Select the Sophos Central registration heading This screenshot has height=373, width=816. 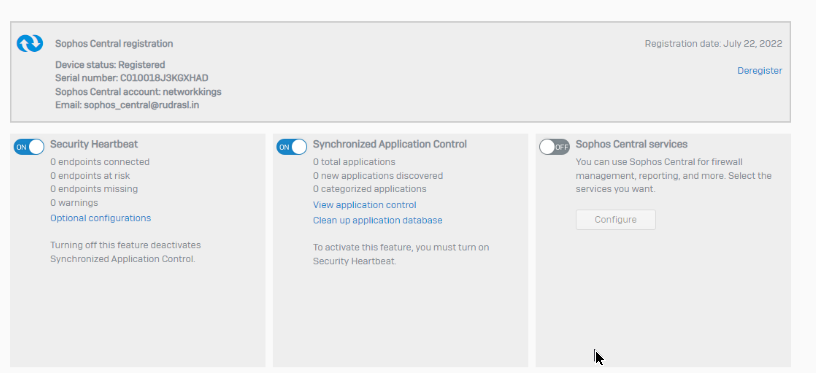[x=114, y=44]
